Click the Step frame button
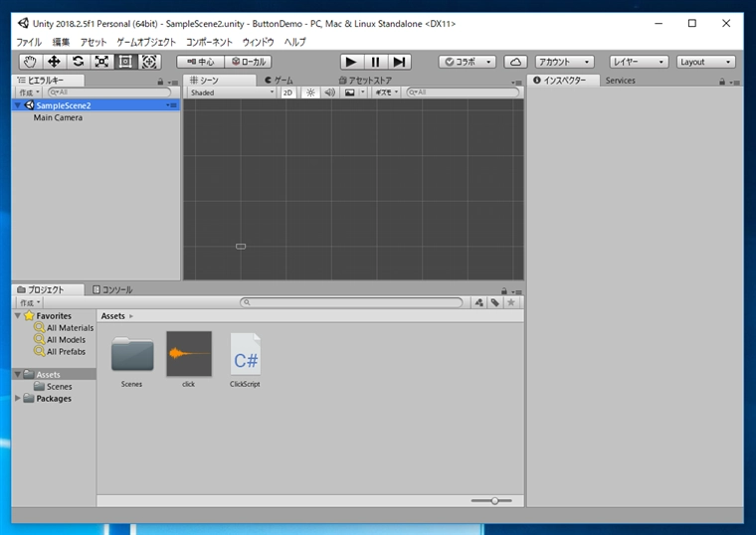The height and width of the screenshot is (535, 756). (399, 62)
